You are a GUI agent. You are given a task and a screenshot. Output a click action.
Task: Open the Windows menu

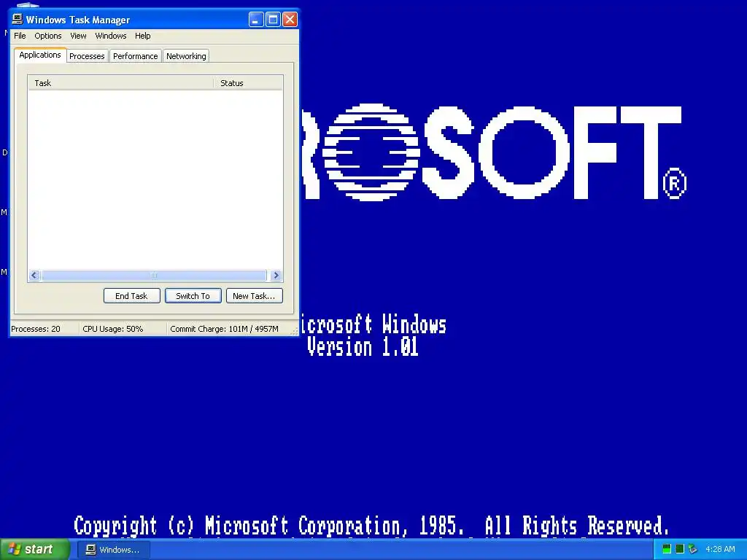(x=111, y=36)
